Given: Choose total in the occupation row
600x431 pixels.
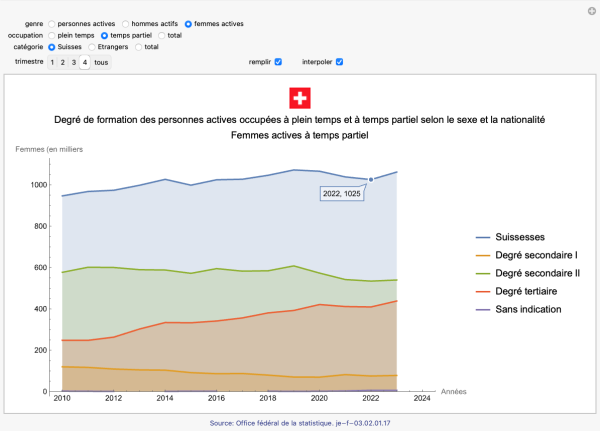Looking at the screenshot, I should click(162, 35).
